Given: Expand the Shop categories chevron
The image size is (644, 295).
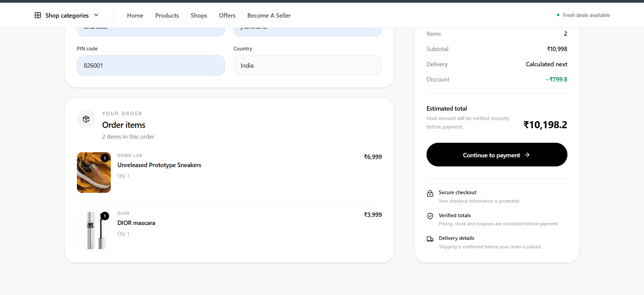Looking at the screenshot, I should pyautogui.click(x=96, y=15).
